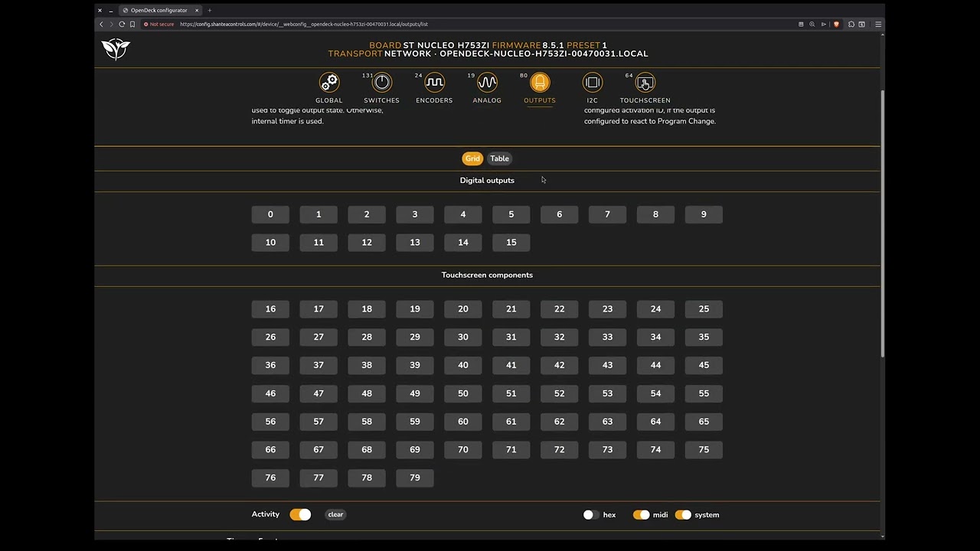This screenshot has width=980, height=551.
Task: Toggle the system activity filter
Action: point(683,515)
